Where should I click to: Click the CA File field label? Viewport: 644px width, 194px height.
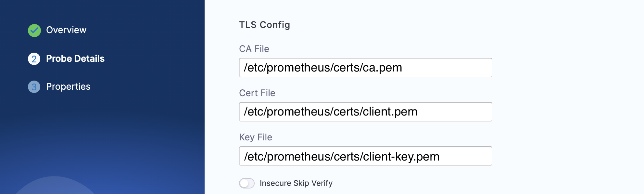[254, 49]
